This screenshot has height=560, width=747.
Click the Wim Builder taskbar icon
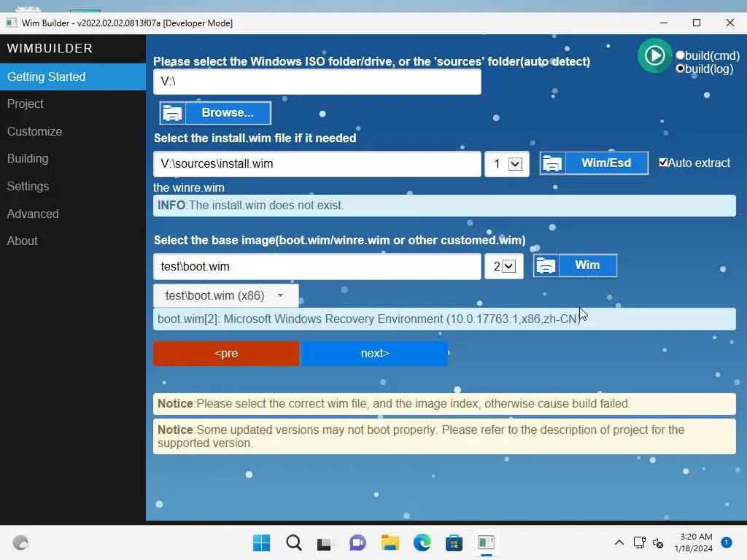point(486,542)
